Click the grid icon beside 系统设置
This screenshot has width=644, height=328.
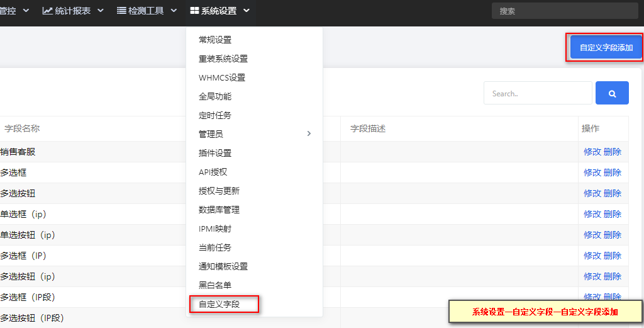point(195,11)
